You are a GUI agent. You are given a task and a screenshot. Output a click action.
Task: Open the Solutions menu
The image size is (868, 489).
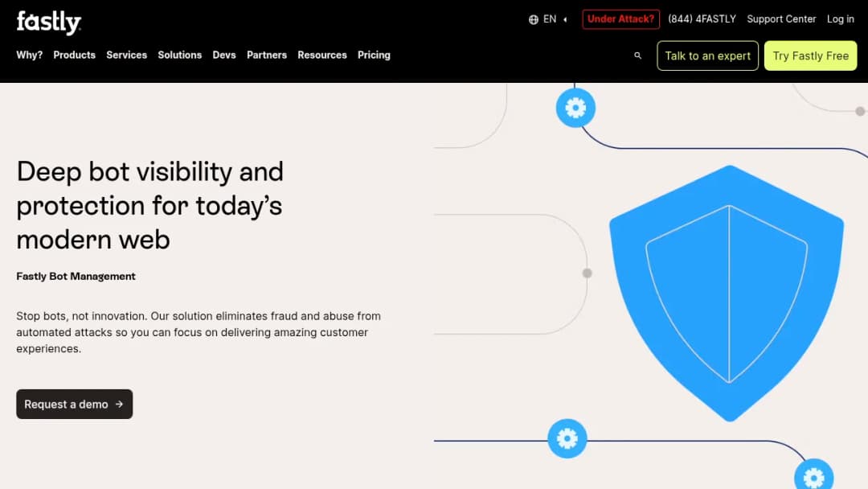[180, 55]
